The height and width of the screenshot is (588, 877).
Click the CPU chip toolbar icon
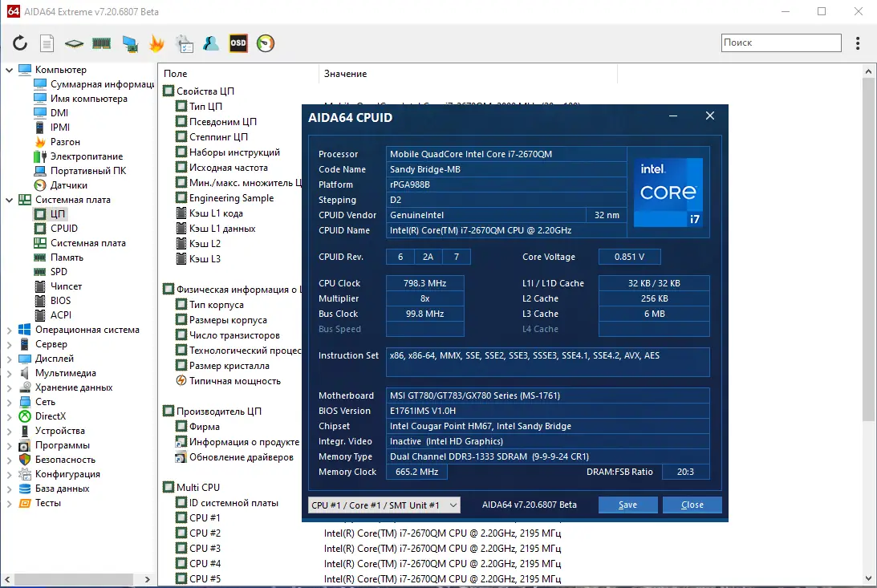coord(75,43)
